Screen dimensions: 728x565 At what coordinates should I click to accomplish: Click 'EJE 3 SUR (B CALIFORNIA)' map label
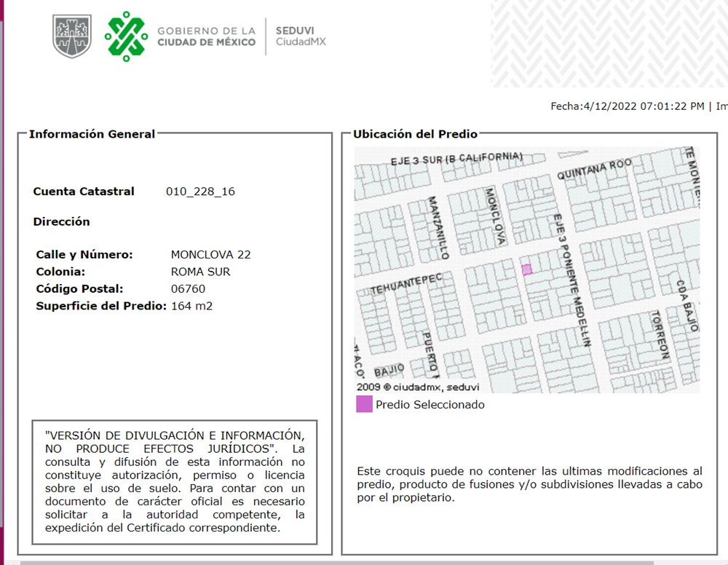point(456,159)
